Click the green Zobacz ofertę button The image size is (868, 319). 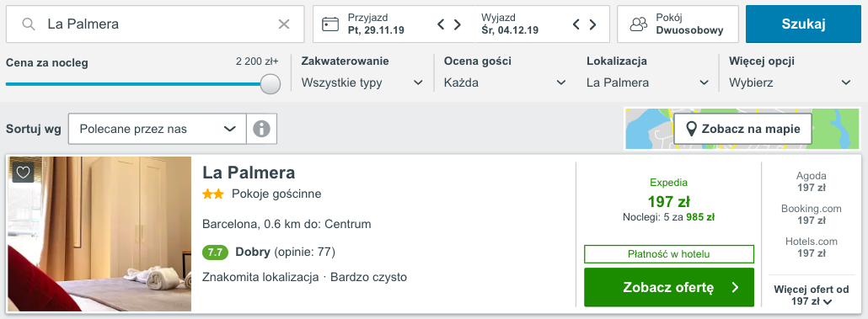coord(669,287)
